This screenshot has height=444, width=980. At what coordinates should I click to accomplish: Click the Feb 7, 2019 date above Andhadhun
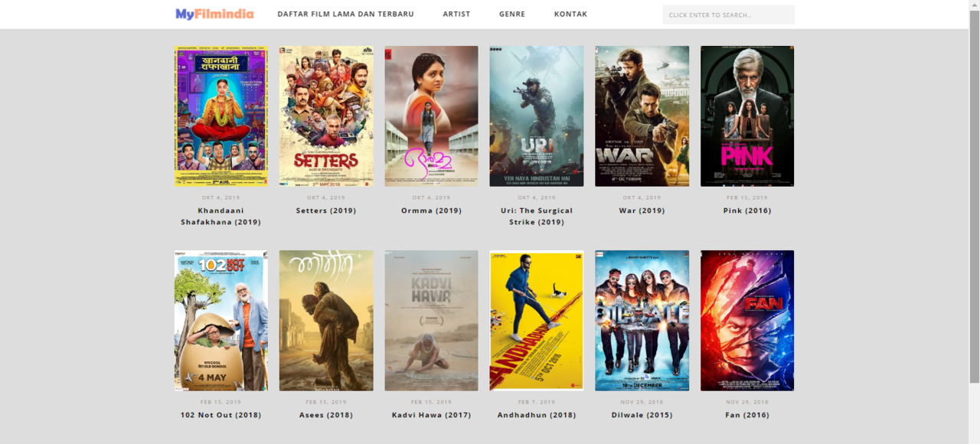[x=537, y=402]
